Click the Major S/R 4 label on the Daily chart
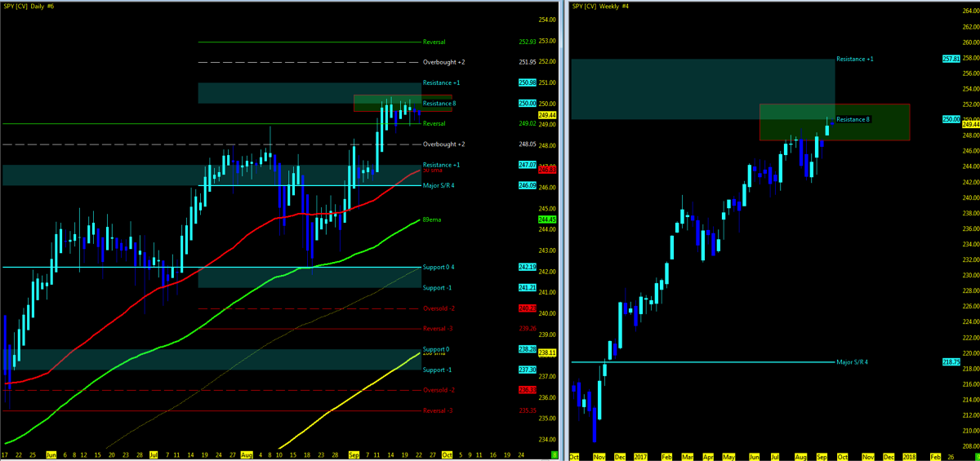This screenshot has width=980, height=461. coord(439,185)
